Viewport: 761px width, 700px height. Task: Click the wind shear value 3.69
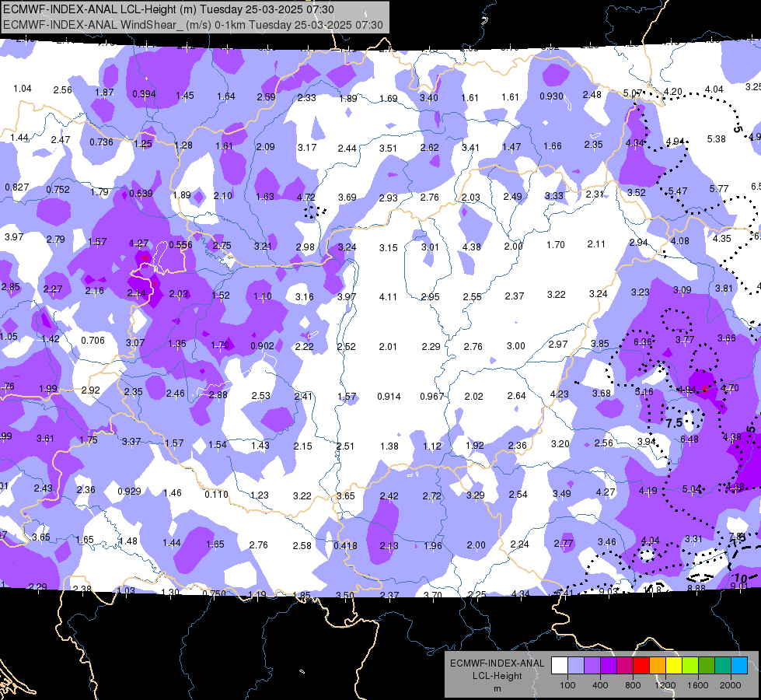[347, 198]
